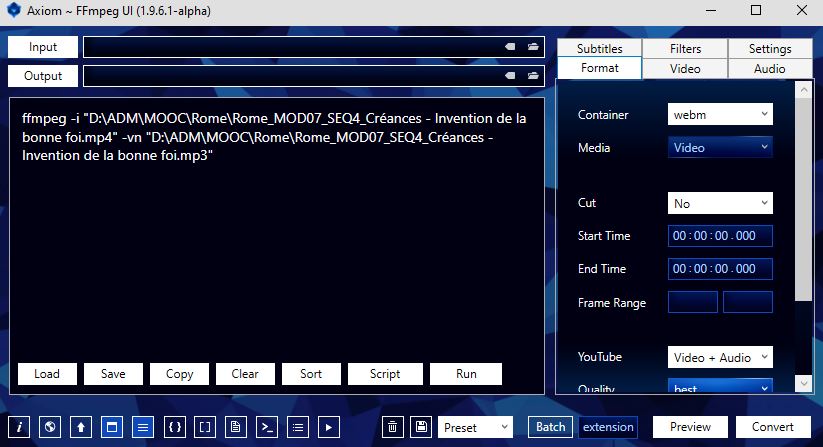Image resolution: width=823 pixels, height=447 pixels.
Task: Click the Run button
Action: (466, 374)
